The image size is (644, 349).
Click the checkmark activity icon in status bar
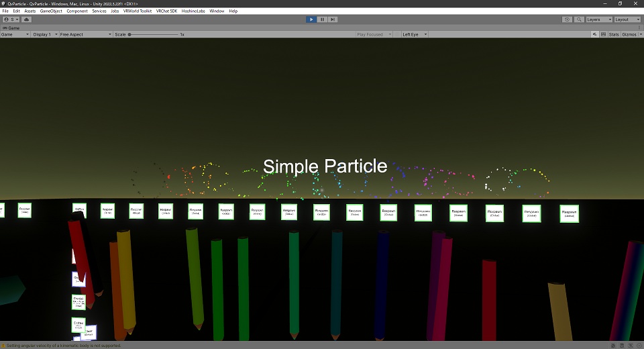pos(639,346)
